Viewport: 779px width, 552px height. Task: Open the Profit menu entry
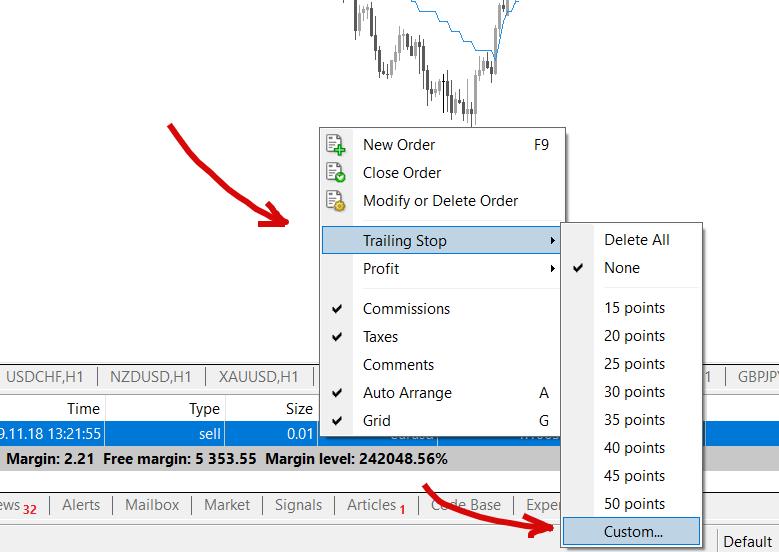pos(442,268)
